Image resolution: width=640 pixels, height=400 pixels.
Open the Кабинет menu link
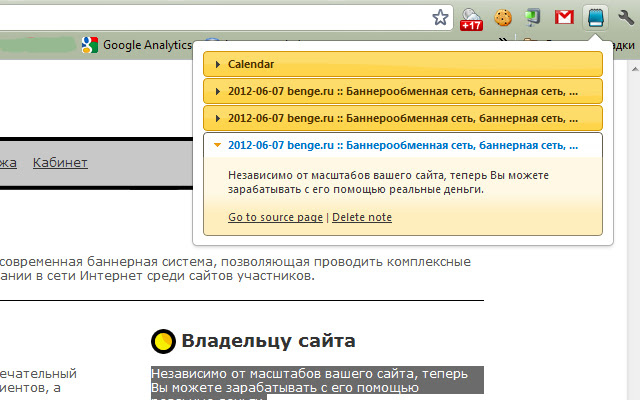(x=60, y=163)
